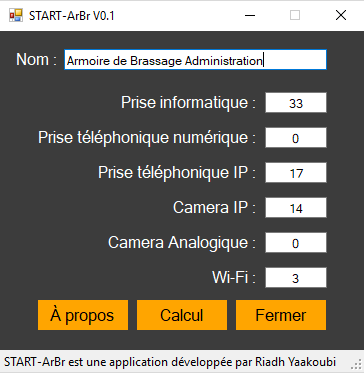
Task: Click the Prise informatique label
Action: point(188,103)
